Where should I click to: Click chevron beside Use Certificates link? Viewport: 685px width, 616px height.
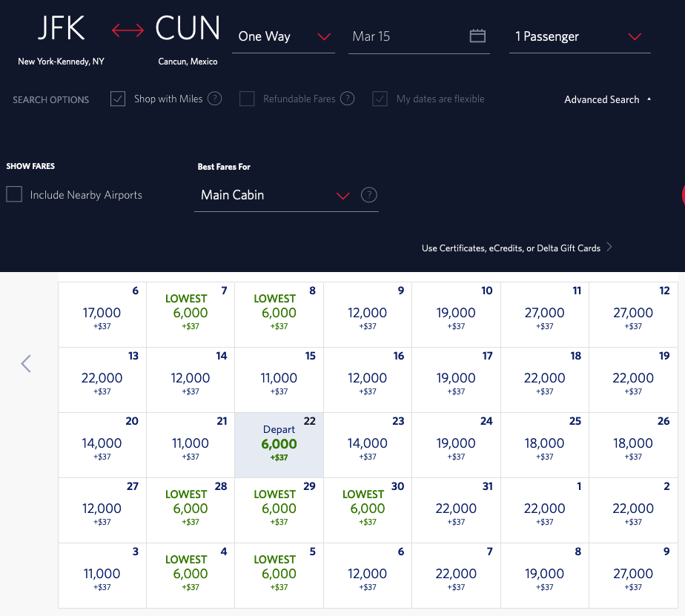click(x=609, y=248)
